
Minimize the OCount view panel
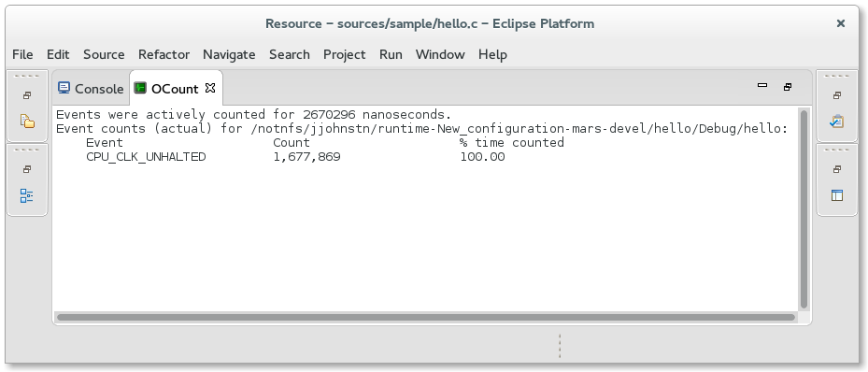pyautogui.click(x=762, y=85)
